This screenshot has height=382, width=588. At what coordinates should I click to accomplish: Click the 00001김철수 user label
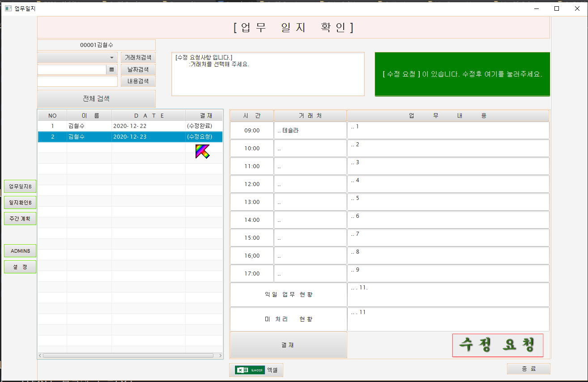point(96,45)
